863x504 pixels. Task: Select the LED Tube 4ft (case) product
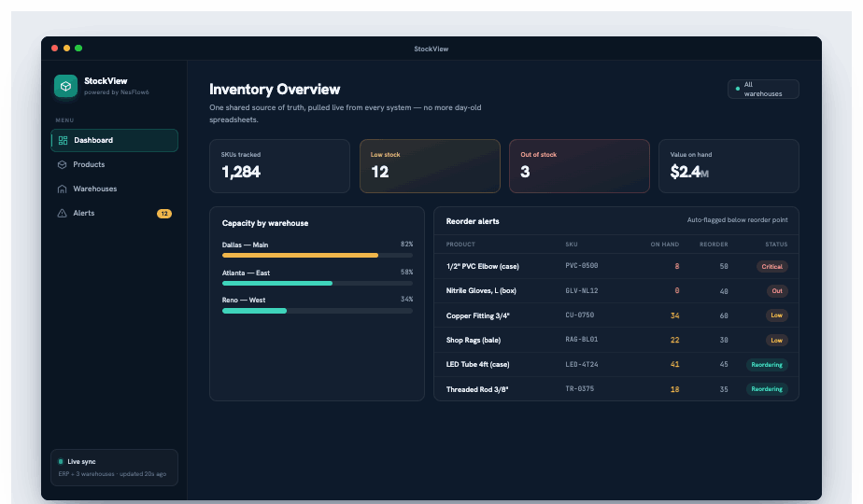(x=478, y=364)
